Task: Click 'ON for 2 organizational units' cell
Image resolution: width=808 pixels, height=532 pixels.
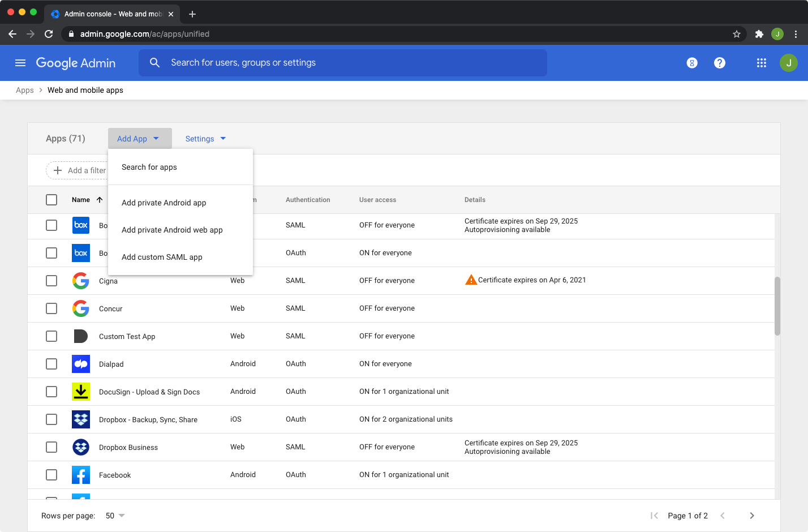Action: (x=406, y=419)
